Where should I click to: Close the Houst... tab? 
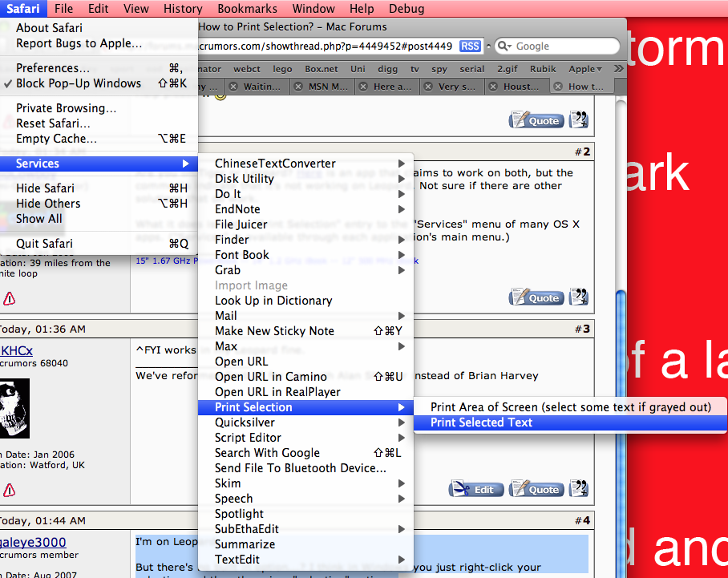click(x=494, y=87)
